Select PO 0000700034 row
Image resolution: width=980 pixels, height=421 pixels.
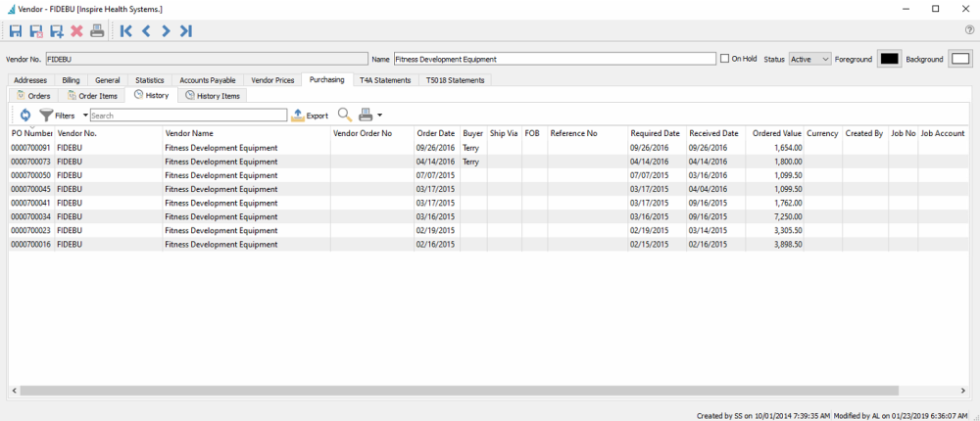[490, 216]
